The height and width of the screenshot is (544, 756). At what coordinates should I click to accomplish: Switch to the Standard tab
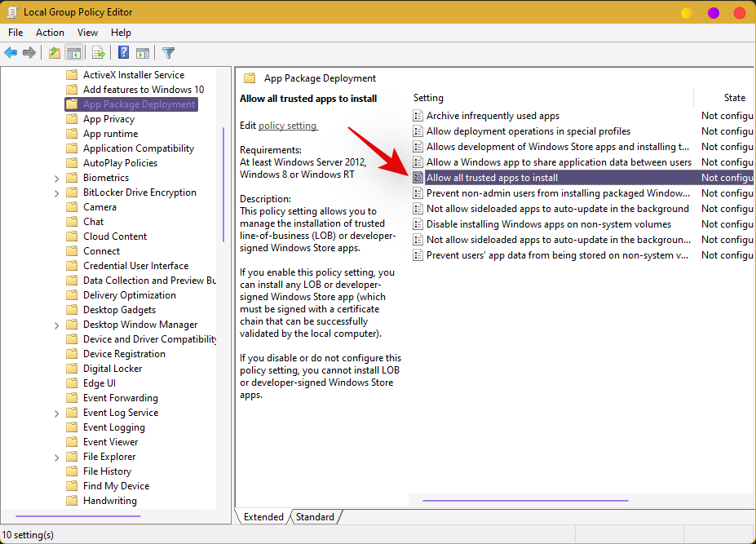[315, 517]
